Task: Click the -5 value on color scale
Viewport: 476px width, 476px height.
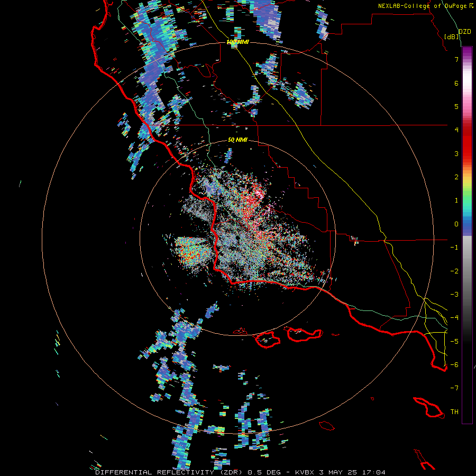Action: [454, 342]
